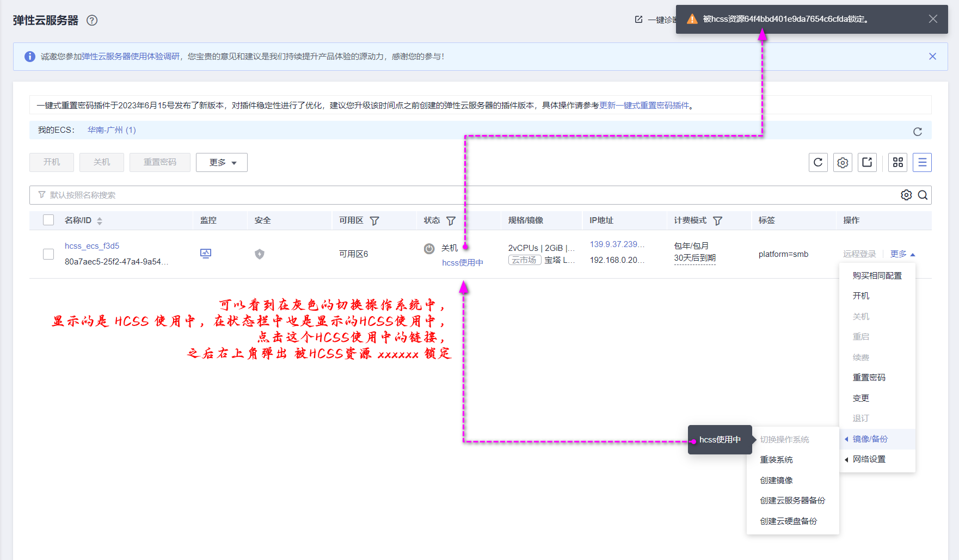Open the 139.9.37.239 IP address link

pyautogui.click(x=617, y=244)
